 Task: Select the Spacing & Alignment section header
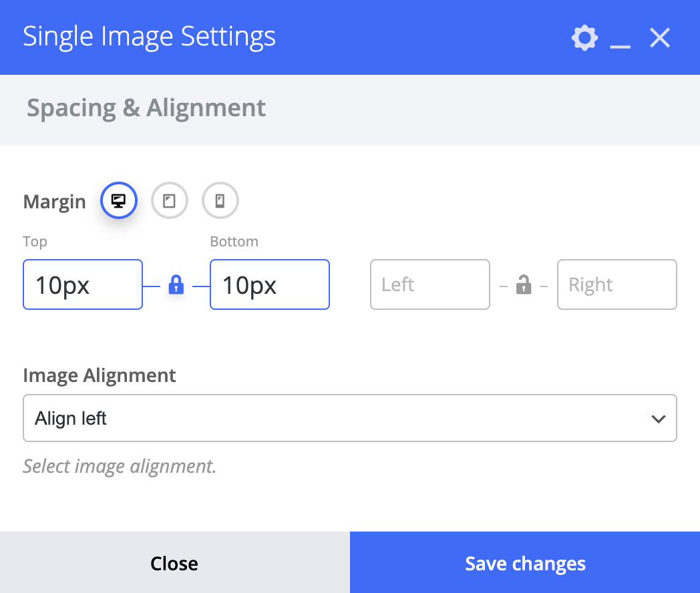146,108
